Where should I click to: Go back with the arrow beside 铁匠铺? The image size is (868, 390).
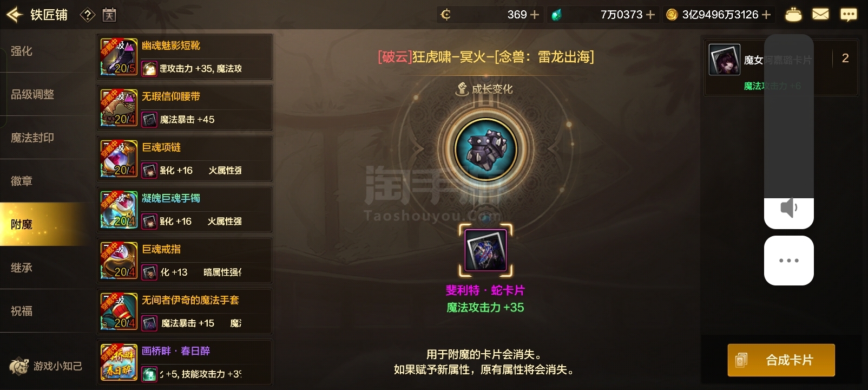(14, 15)
